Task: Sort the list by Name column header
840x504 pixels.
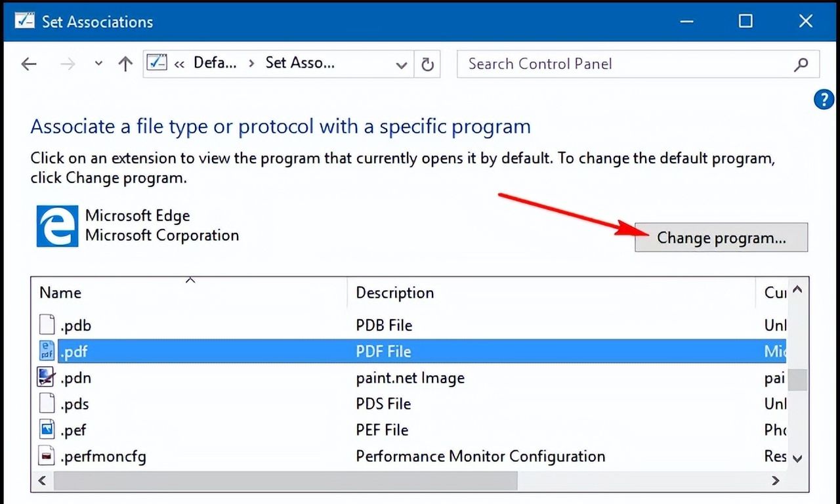Action: coord(60,293)
